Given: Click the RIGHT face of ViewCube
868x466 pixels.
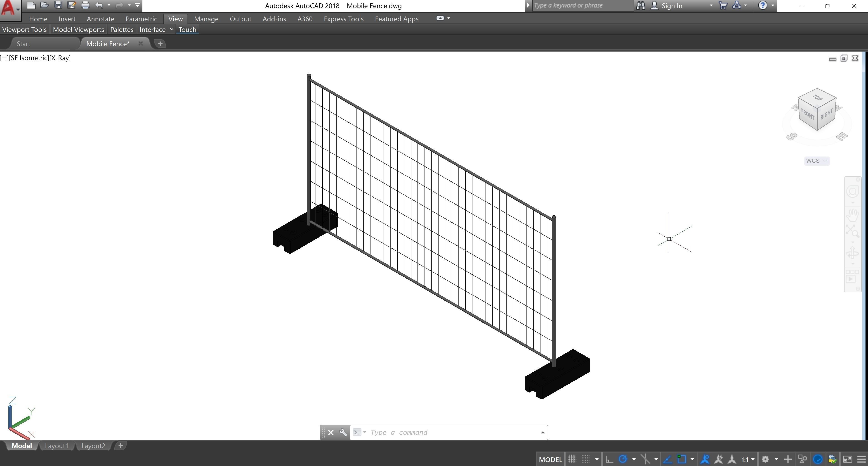Looking at the screenshot, I should (827, 114).
